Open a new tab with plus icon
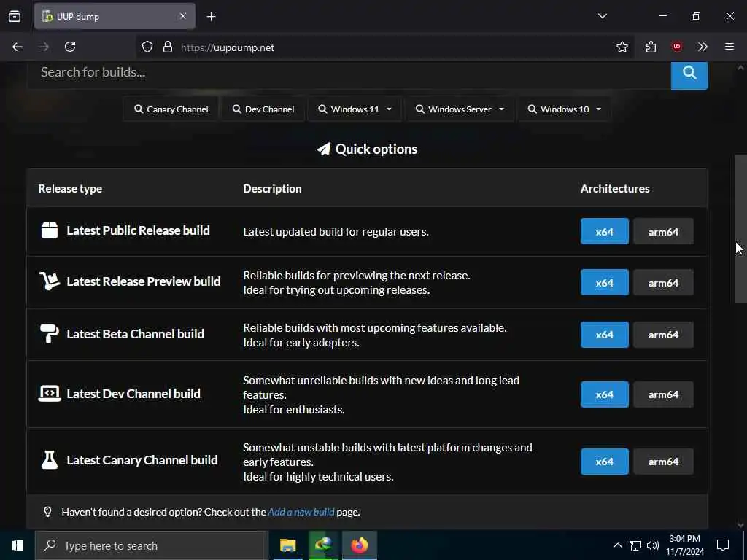The width and height of the screenshot is (747, 560). tap(211, 17)
